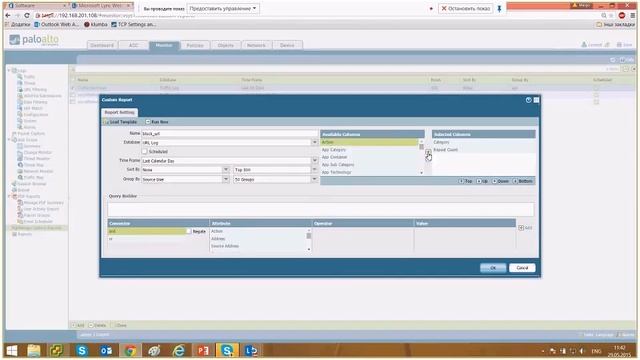Collapse the PDF Reports tree node
The width and height of the screenshot is (640, 360).
(9, 196)
